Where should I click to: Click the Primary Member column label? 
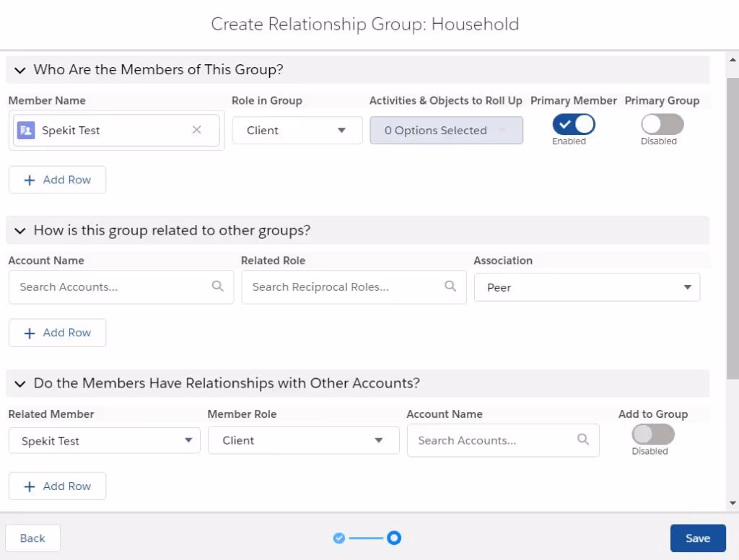(574, 100)
